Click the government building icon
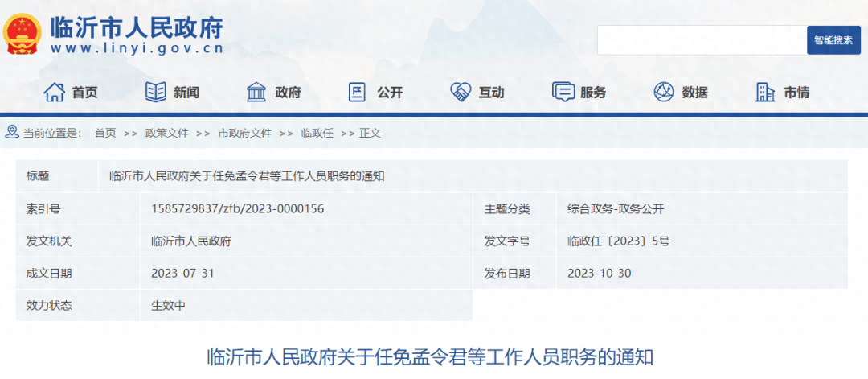This screenshot has height=379, width=868. [x=256, y=92]
